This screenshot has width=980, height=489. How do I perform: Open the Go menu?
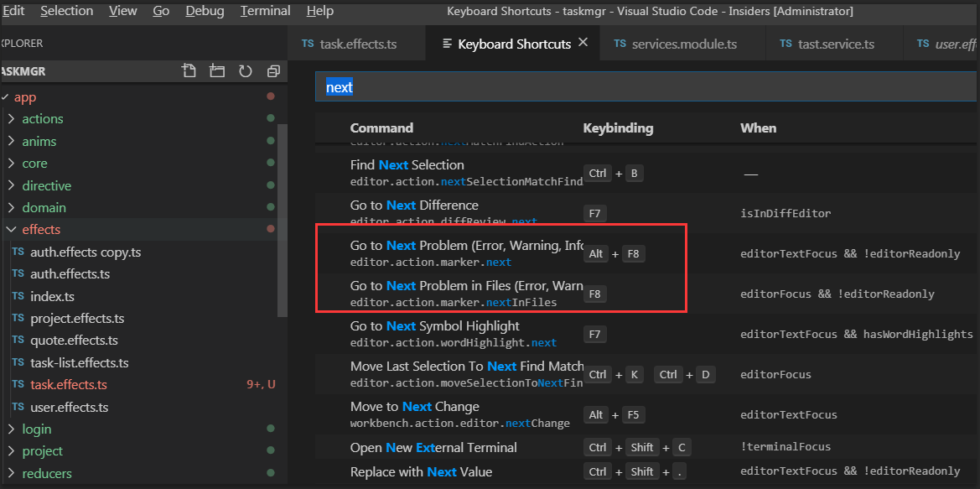(x=161, y=11)
